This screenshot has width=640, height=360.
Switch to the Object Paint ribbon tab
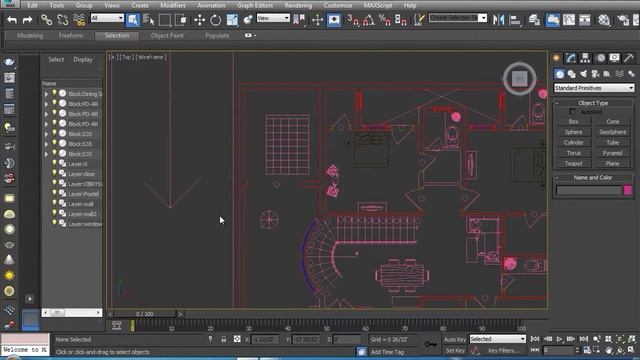[x=167, y=36]
